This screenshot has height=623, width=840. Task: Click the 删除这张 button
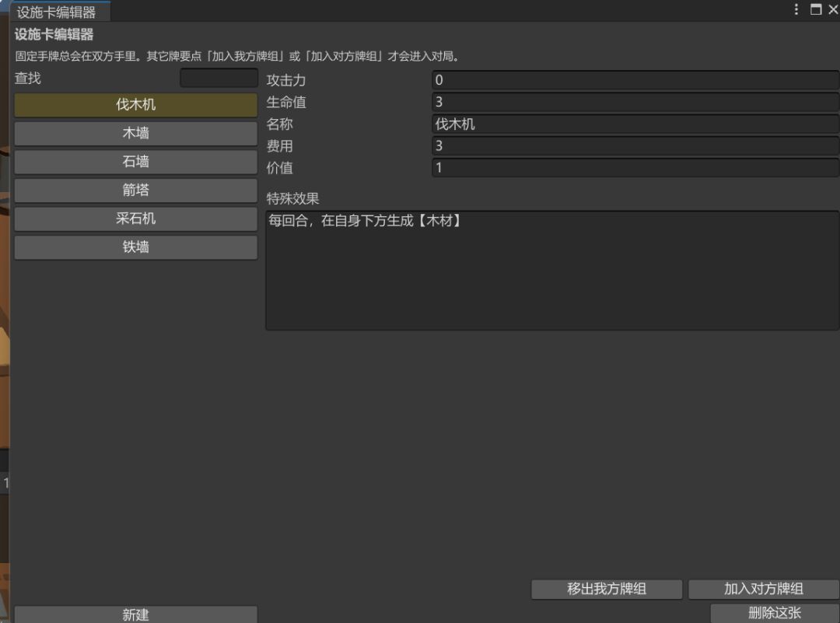(x=775, y=613)
